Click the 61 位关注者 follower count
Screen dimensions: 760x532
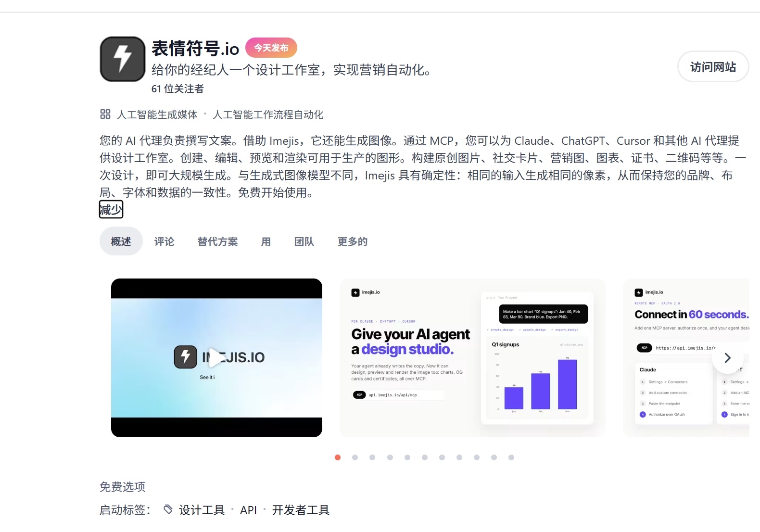(x=177, y=89)
